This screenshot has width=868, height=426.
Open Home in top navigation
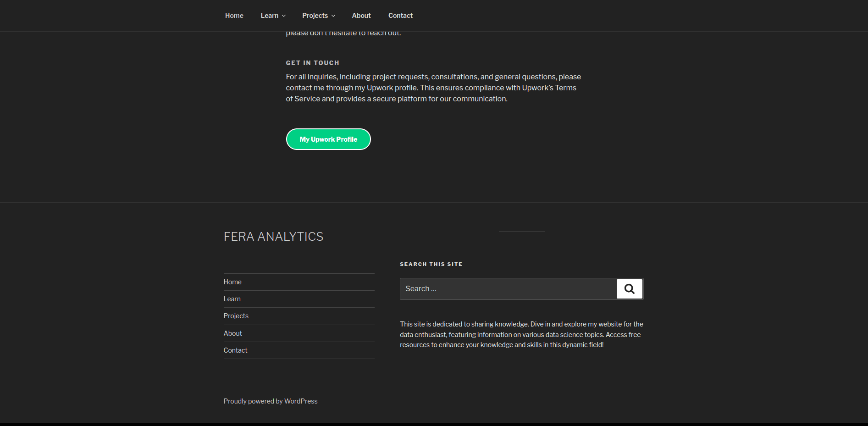click(x=234, y=16)
